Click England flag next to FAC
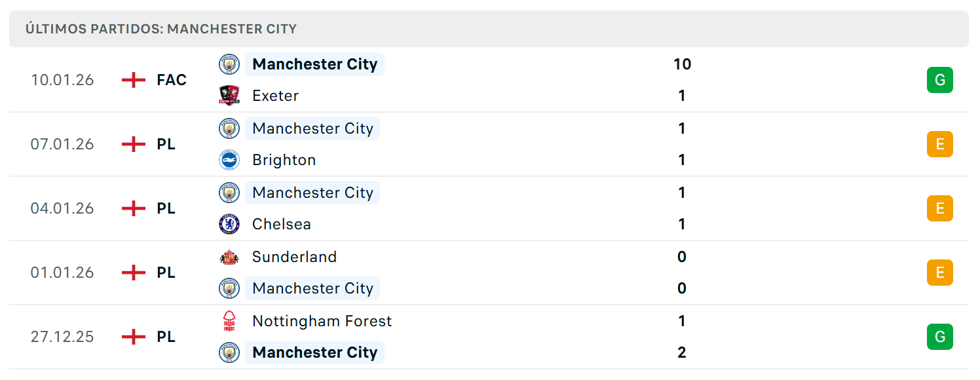 tap(134, 80)
